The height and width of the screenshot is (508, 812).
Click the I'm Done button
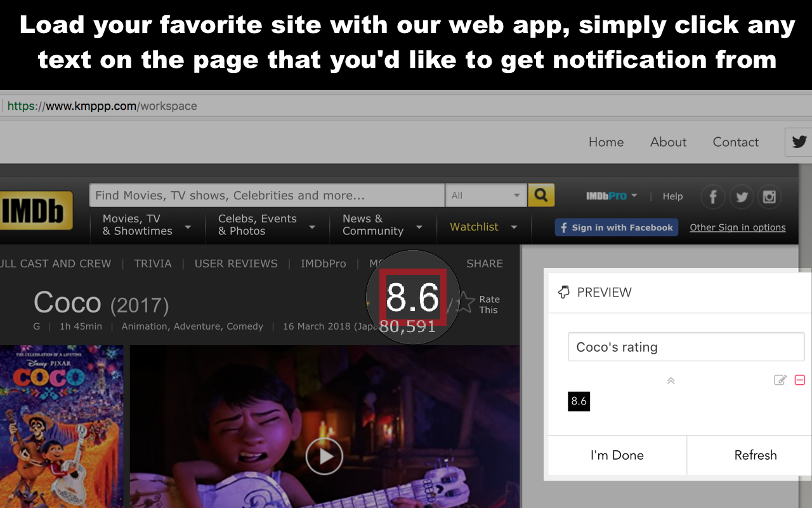(617, 455)
